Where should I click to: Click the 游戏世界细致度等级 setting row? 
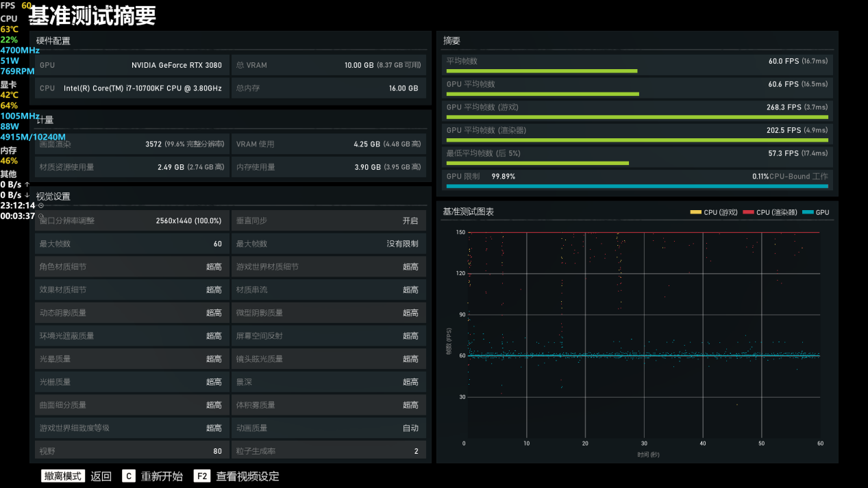tap(132, 428)
